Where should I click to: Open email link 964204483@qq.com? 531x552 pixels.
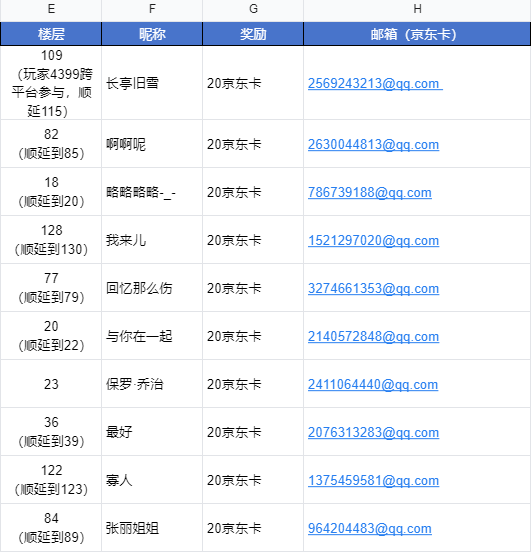[370, 528]
